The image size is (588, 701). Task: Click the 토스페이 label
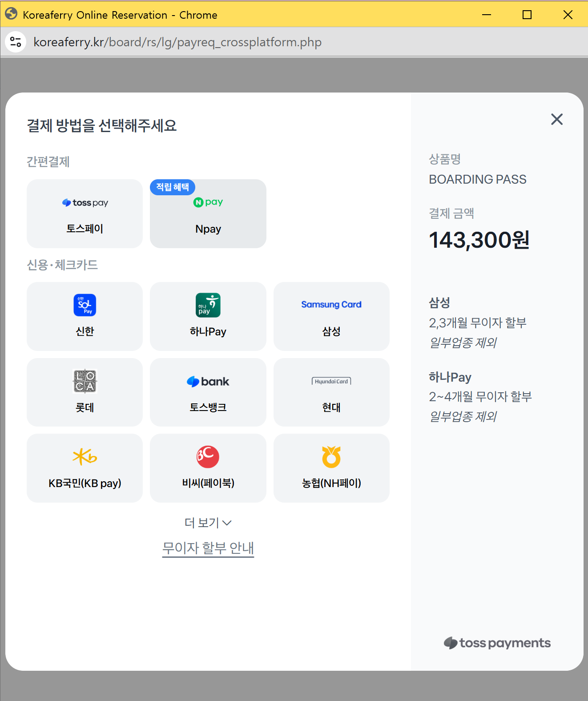[85, 229]
